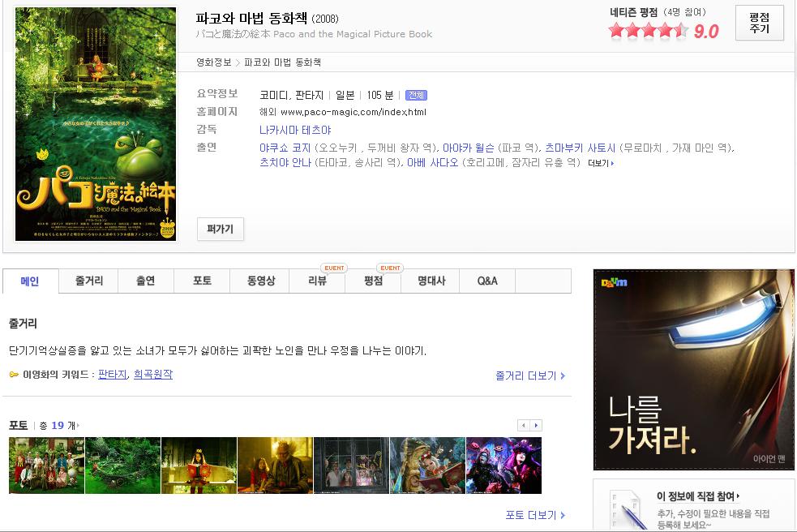
Task: Click the 파코와 마법 동화책 title
Action: [251, 19]
